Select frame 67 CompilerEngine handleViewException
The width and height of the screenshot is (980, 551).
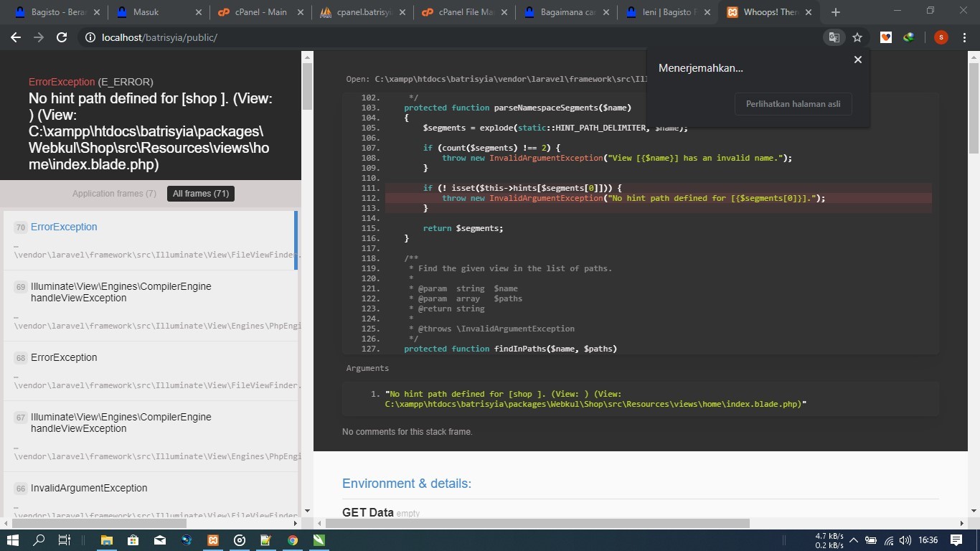(x=151, y=436)
